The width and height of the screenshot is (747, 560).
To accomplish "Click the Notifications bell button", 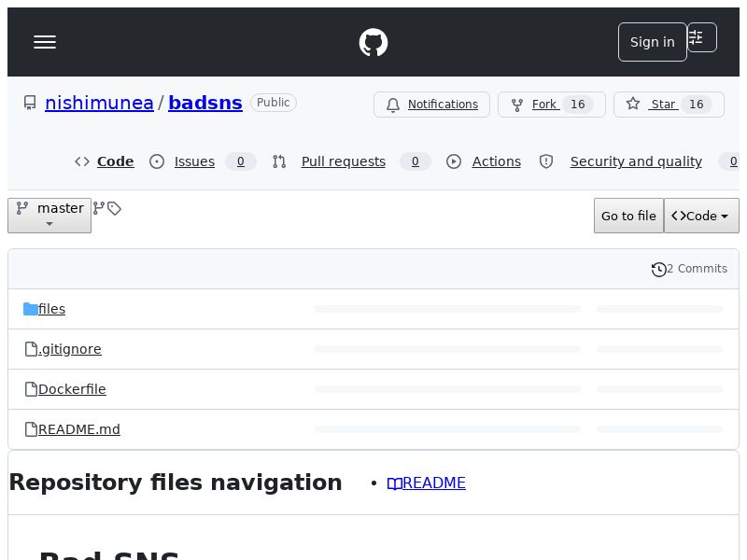I will point(431,105).
